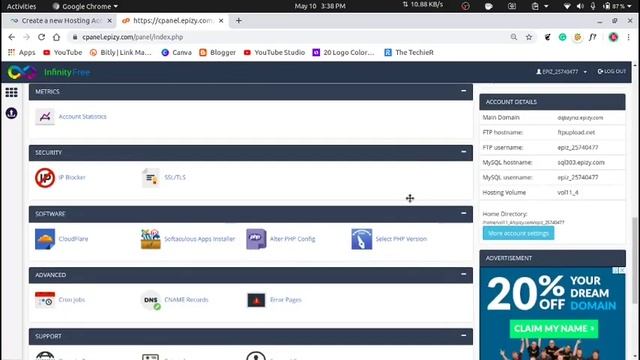Click the Activities button in top bar
Viewport: 640px width, 360px height.
[x=21, y=6]
